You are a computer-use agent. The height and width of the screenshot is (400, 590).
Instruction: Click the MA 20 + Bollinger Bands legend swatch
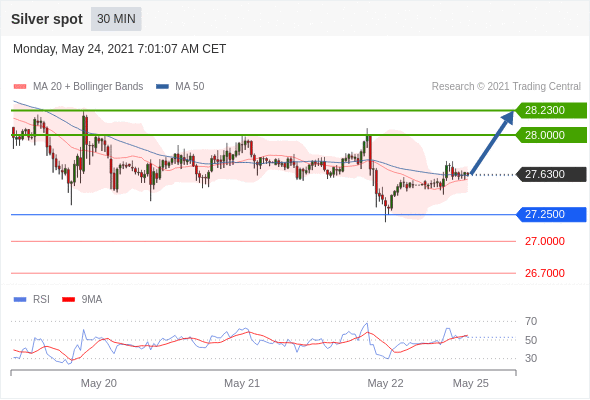click(20, 87)
